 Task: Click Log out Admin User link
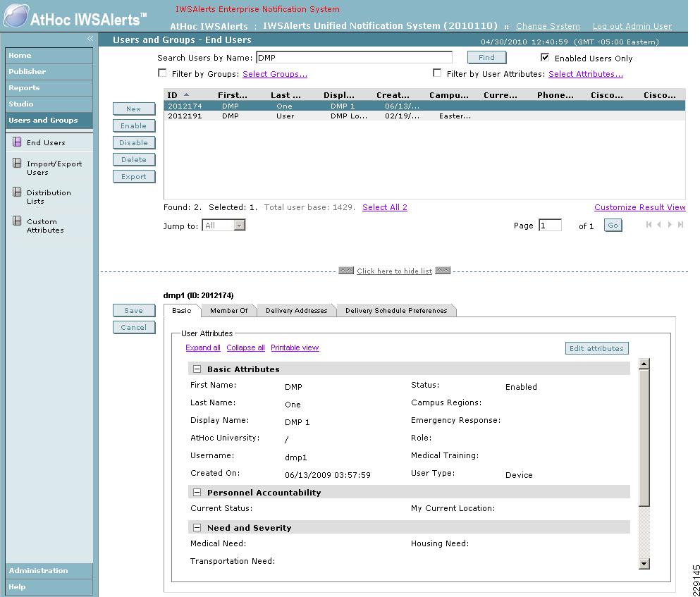point(632,26)
